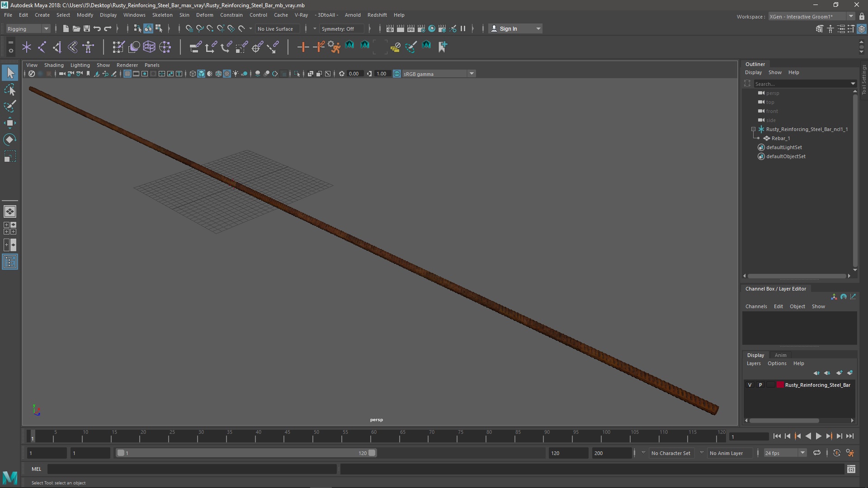The image size is (868, 488).
Task: Toggle viewport grid display
Action: point(127,74)
